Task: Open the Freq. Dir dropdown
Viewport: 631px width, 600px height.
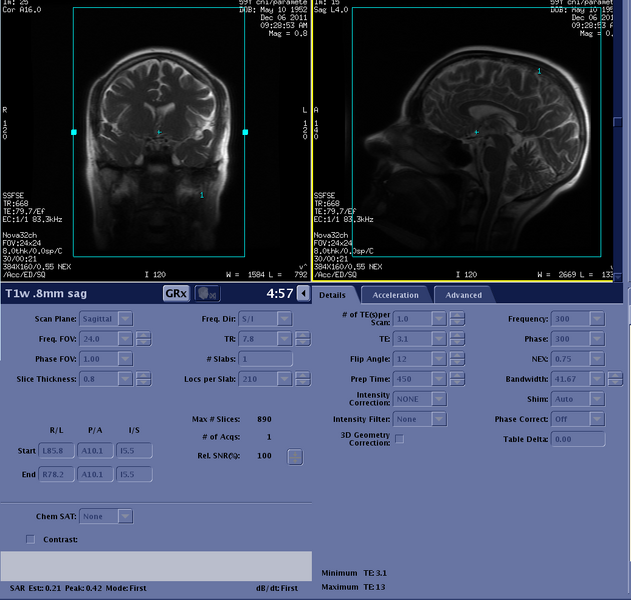Action: pyautogui.click(x=285, y=319)
